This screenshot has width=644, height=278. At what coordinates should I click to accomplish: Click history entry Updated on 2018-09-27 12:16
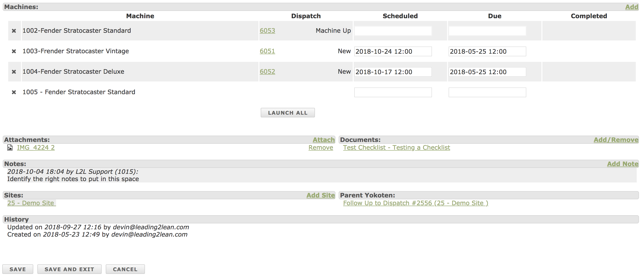98,227
